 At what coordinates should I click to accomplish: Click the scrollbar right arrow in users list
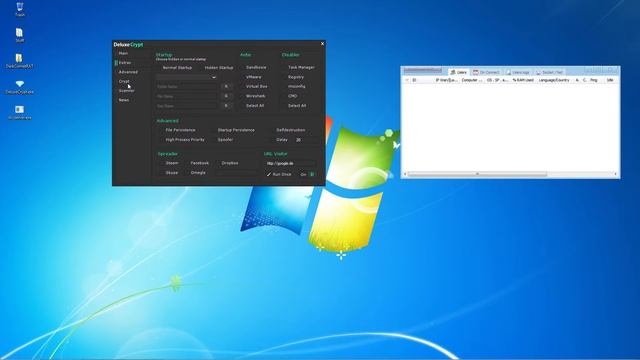click(616, 174)
